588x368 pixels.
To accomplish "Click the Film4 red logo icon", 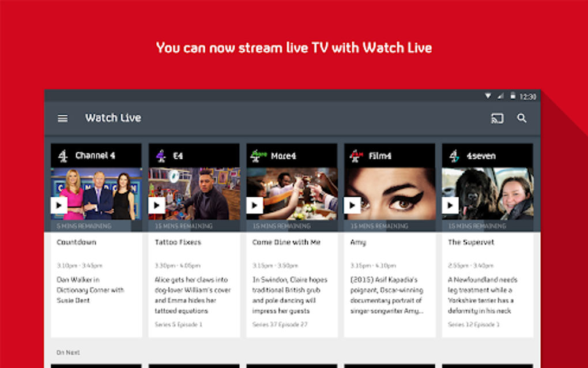I will tap(356, 156).
